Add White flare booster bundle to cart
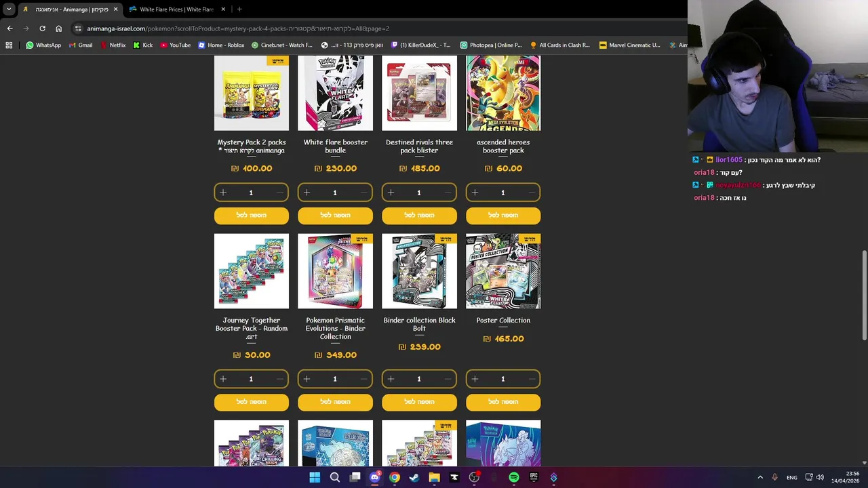868x488 pixels. tap(335, 216)
